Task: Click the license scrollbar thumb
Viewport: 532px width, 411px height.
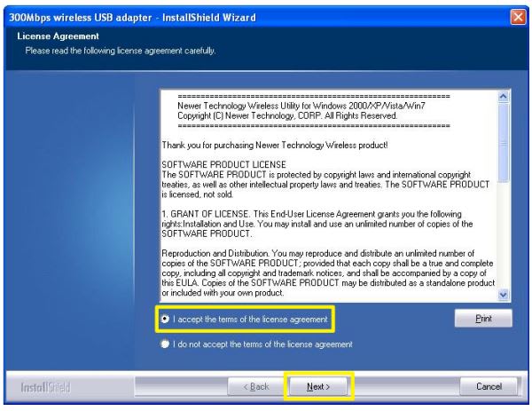Action: [503, 143]
